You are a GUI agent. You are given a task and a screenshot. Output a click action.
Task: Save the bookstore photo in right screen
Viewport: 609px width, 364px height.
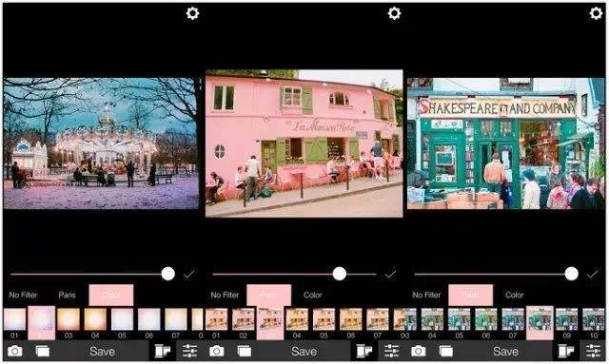pos(505,352)
